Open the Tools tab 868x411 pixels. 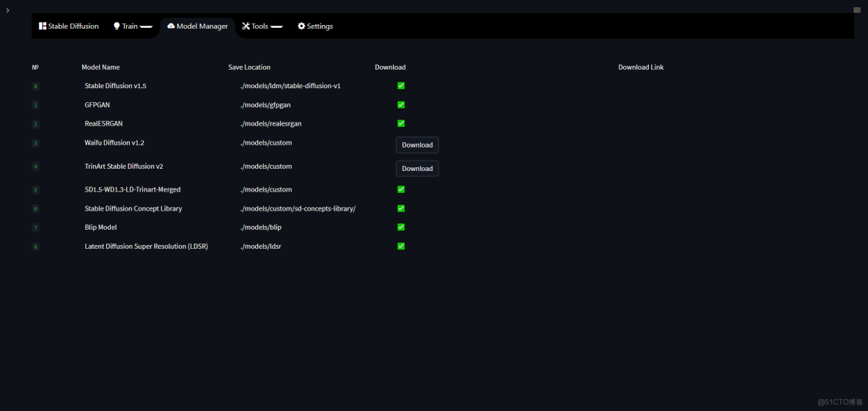(263, 26)
